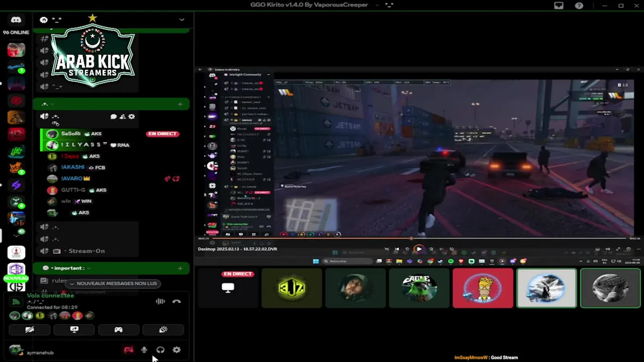
Task: Start an activity with gamepad button
Action: [x=118, y=330]
